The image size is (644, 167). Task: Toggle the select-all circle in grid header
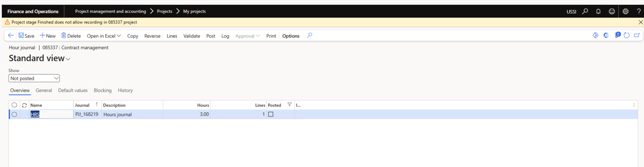point(14,105)
